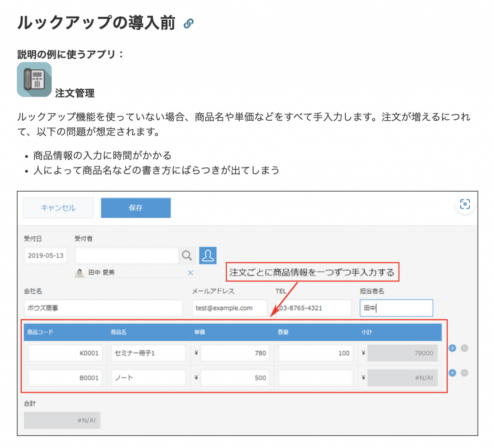Remove the B0001 row with the − icon
The image size is (494, 448).
pyautogui.click(x=464, y=373)
